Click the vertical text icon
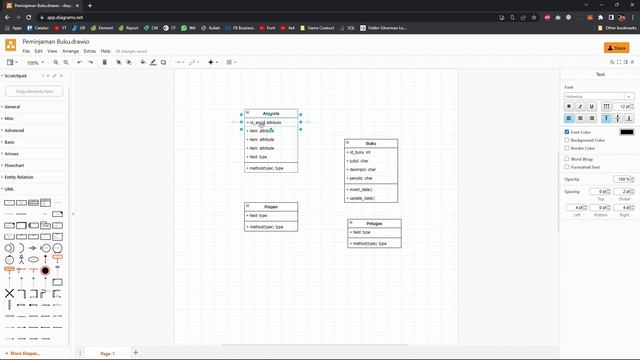 (607, 107)
